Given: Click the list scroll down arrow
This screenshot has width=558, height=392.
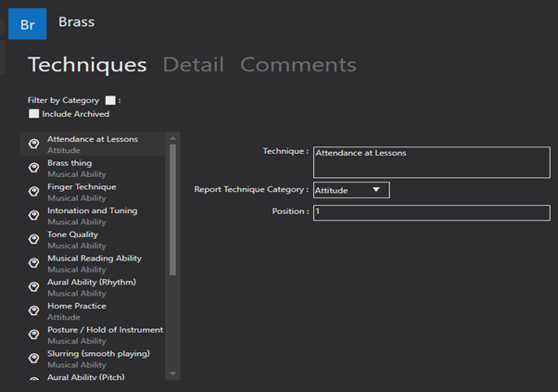Looking at the screenshot, I should [x=173, y=373].
